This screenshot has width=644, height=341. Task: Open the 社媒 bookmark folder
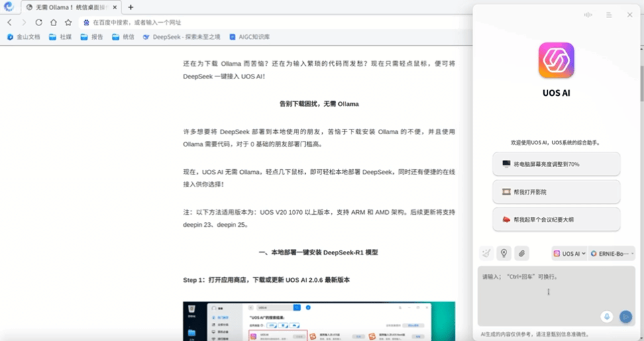60,37
